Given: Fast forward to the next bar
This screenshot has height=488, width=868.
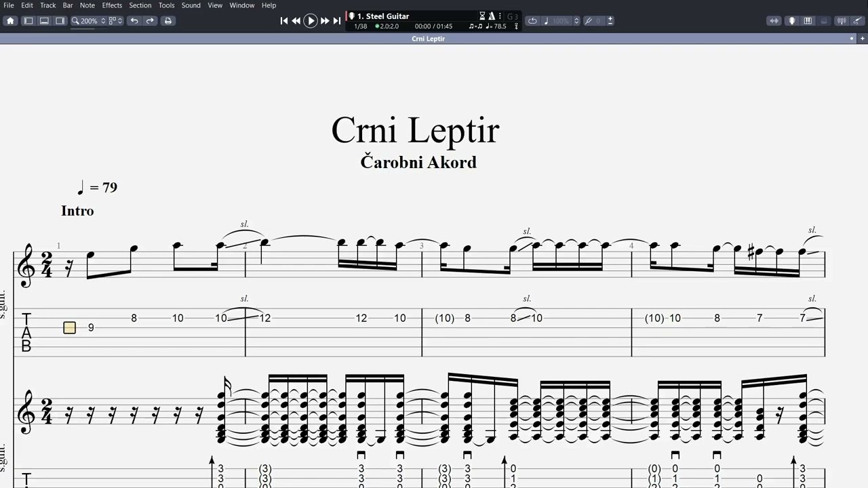Looking at the screenshot, I should [325, 21].
